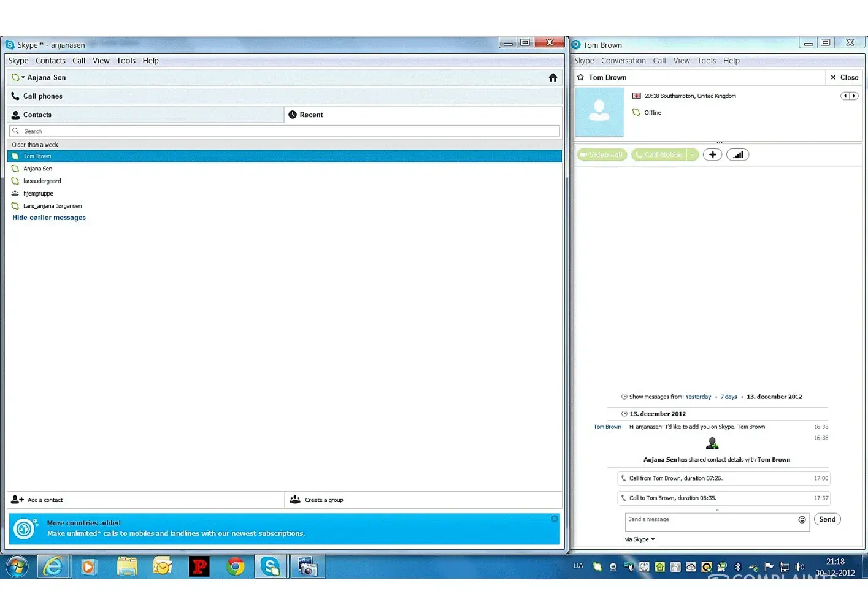Click the Create a group people icon
Viewport: 868px width, 613px height.
point(295,500)
